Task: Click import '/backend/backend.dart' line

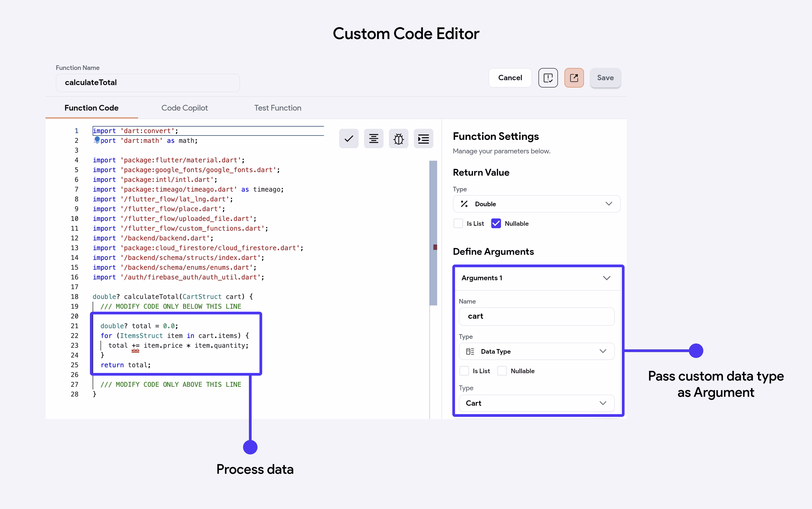Action: point(153,238)
